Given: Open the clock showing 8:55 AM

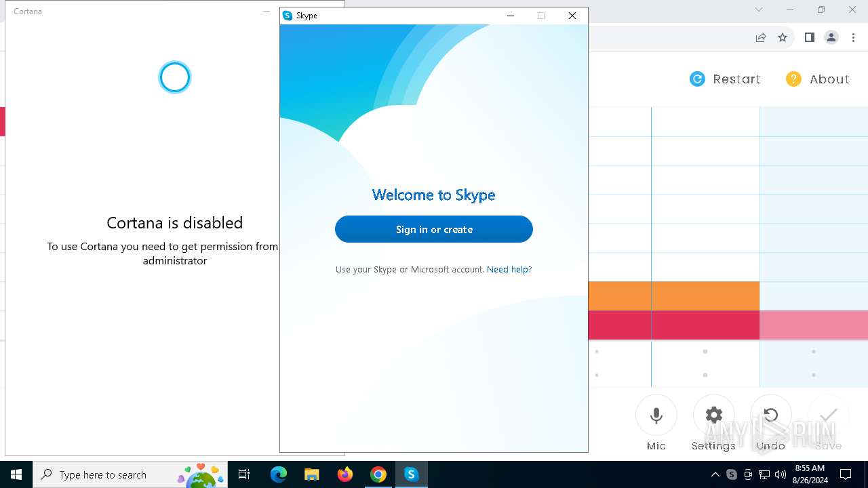Looking at the screenshot, I should (x=810, y=474).
